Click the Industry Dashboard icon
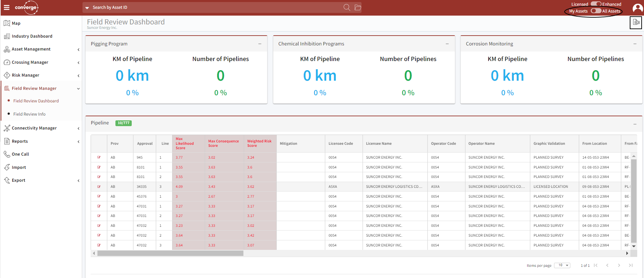The width and height of the screenshot is (644, 278). point(7,36)
